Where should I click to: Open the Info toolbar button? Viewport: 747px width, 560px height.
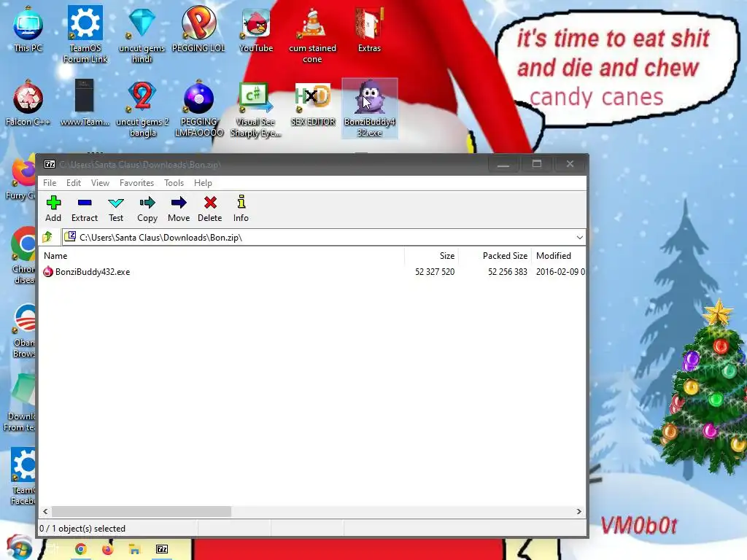(241, 209)
